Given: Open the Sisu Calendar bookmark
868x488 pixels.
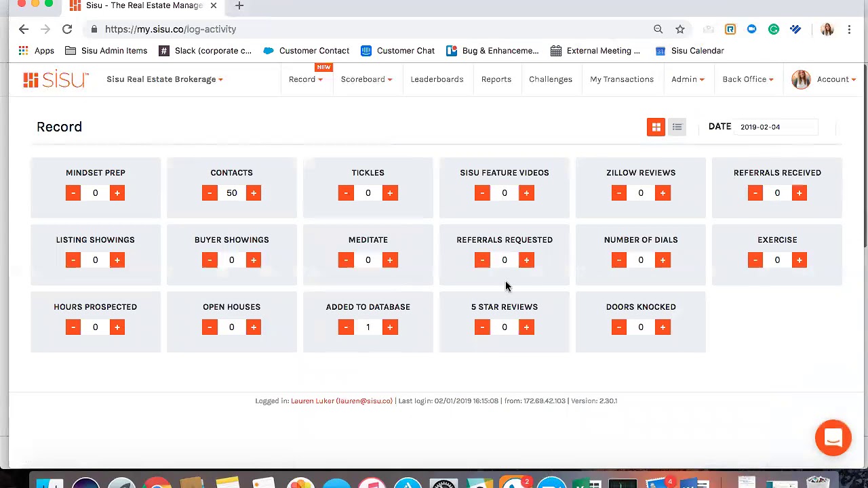Looking at the screenshot, I should point(690,51).
